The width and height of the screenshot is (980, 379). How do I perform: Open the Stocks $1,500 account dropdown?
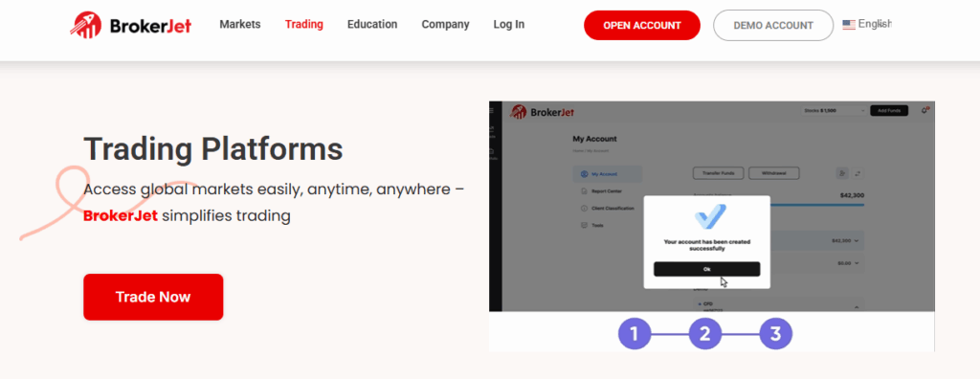click(x=834, y=111)
